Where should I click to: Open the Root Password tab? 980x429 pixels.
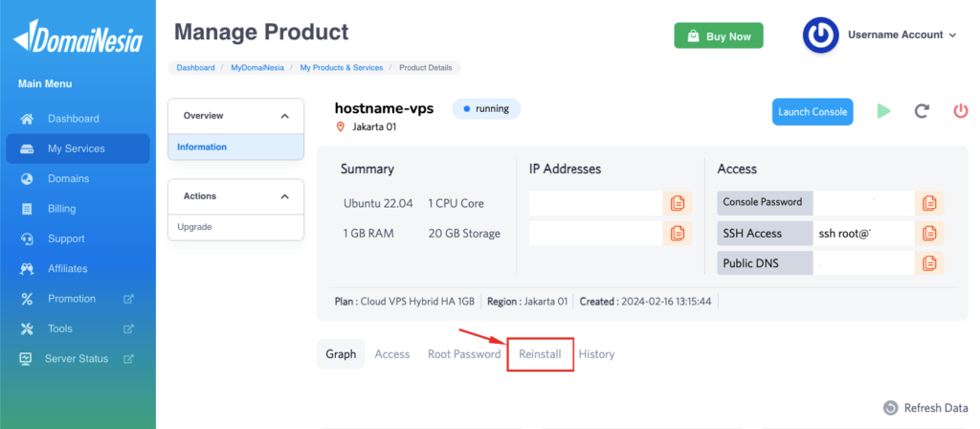tap(464, 354)
